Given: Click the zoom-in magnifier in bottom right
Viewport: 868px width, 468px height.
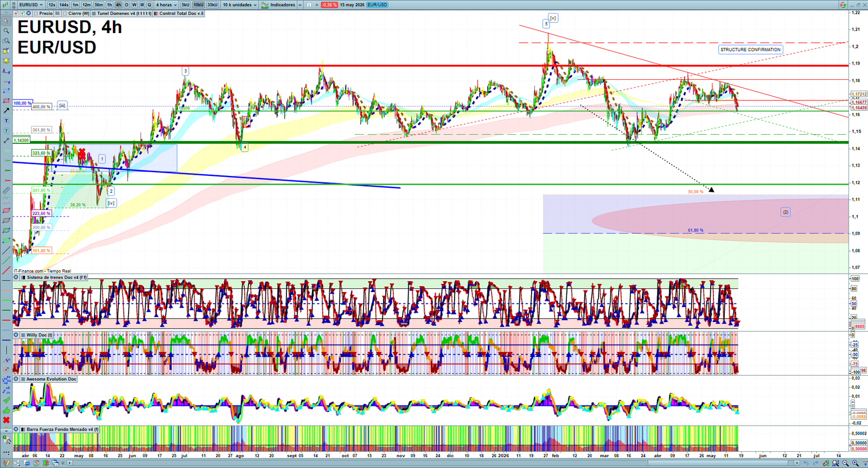Looking at the screenshot, I should (855, 463).
